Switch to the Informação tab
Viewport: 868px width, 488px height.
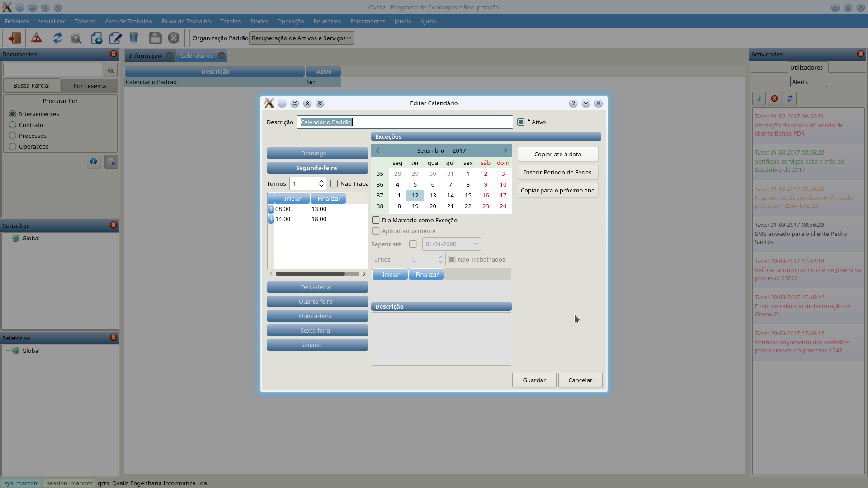point(145,56)
